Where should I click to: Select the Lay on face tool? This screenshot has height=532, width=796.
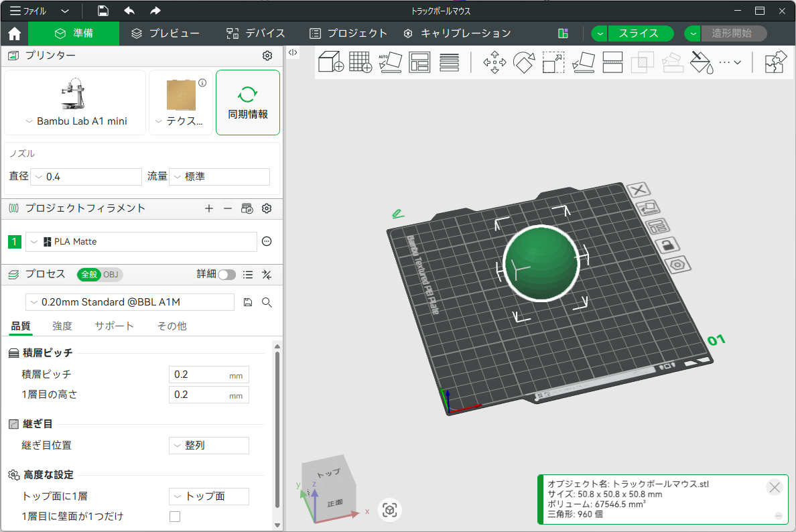[584, 62]
